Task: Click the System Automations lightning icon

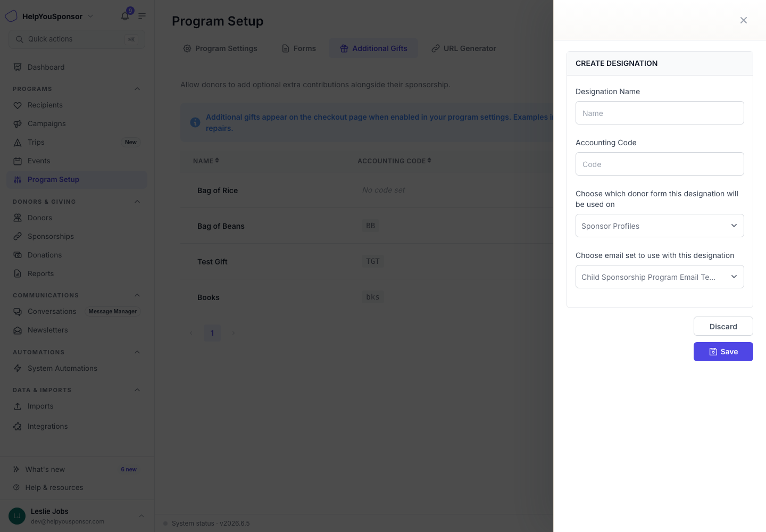Action: coord(18,368)
